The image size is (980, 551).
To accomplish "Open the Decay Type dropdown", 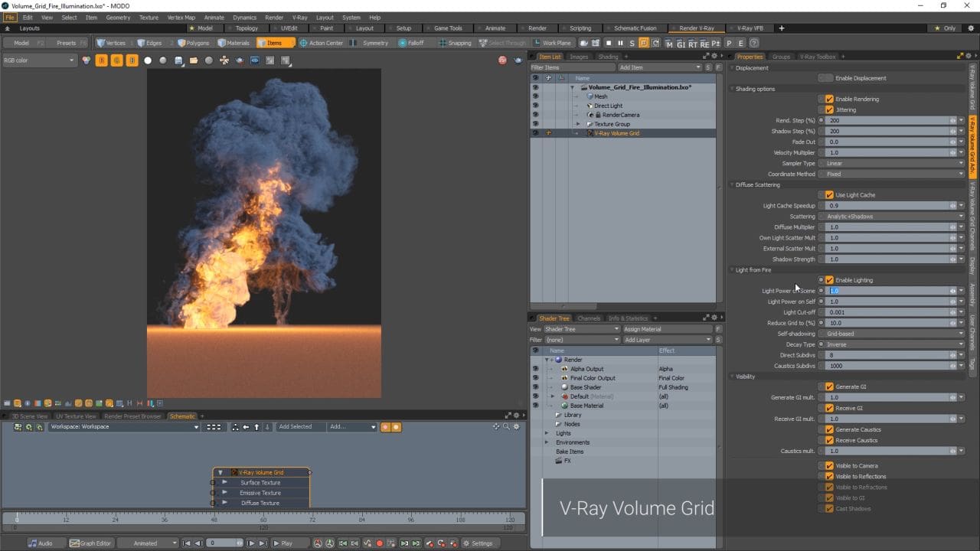I will pyautogui.click(x=895, y=344).
